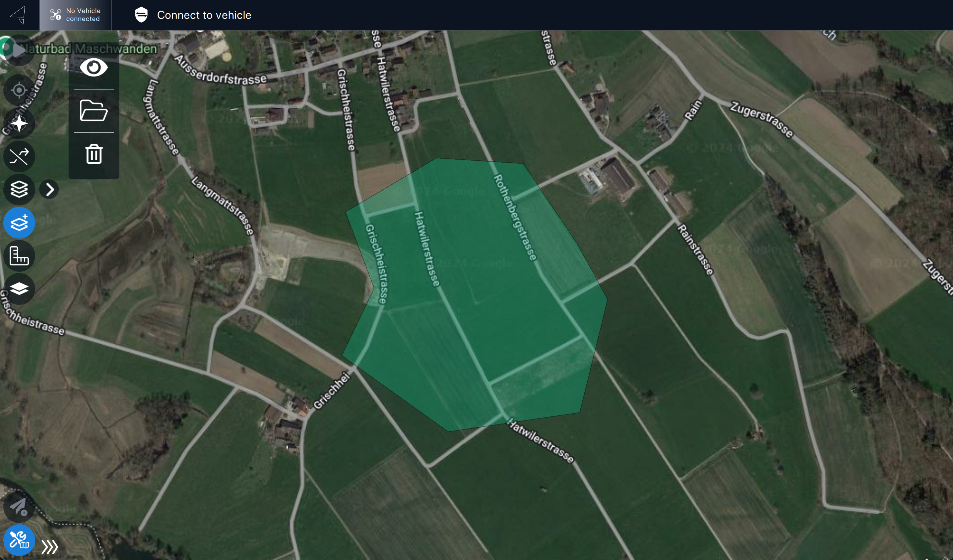Delete area with trash can icon
Viewport: 953px width, 560px height.
point(94,154)
